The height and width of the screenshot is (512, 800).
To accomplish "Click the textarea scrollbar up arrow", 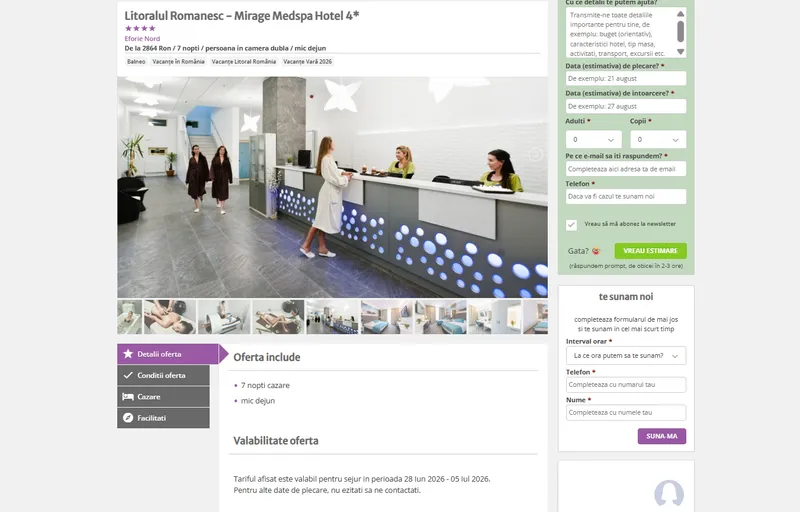I will (681, 14).
